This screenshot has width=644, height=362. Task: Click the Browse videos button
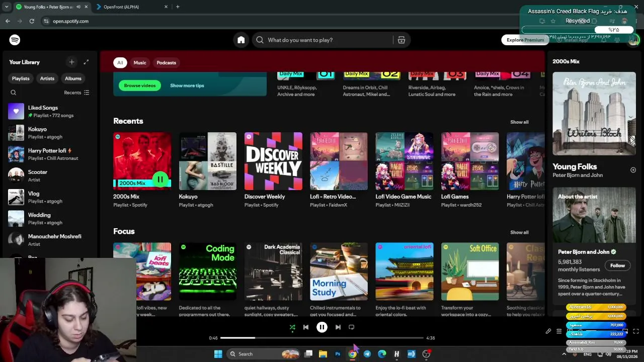click(x=140, y=85)
